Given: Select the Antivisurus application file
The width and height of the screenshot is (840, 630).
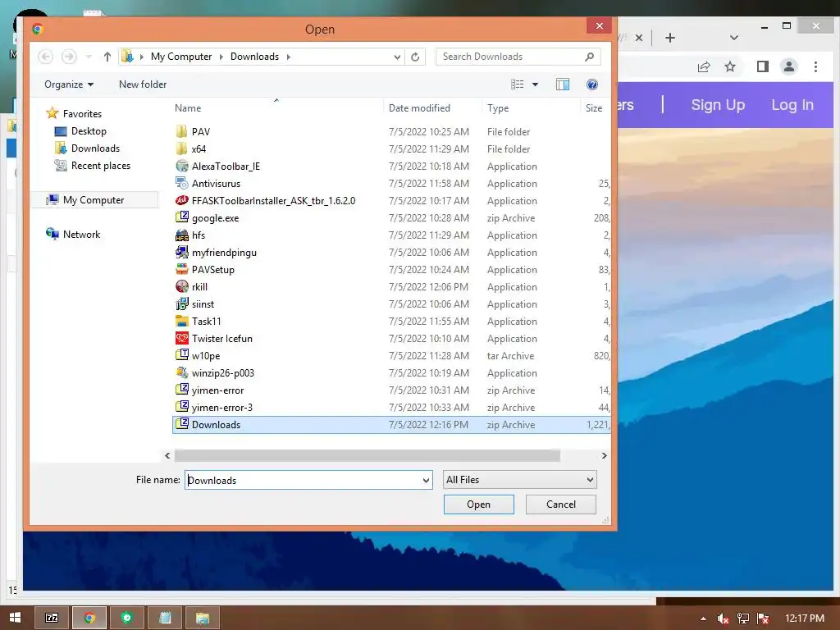Looking at the screenshot, I should click(x=391, y=183).
